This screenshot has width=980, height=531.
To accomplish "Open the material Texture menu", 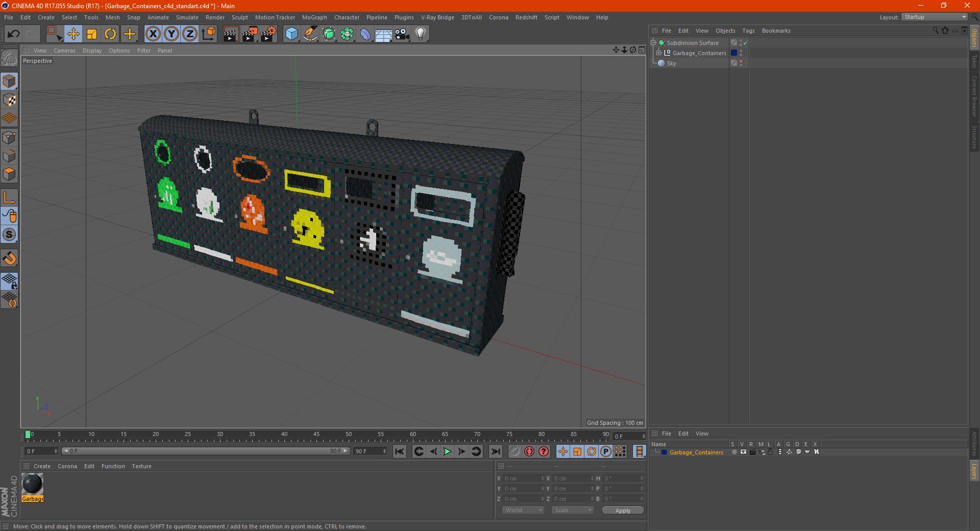I will tap(141, 466).
